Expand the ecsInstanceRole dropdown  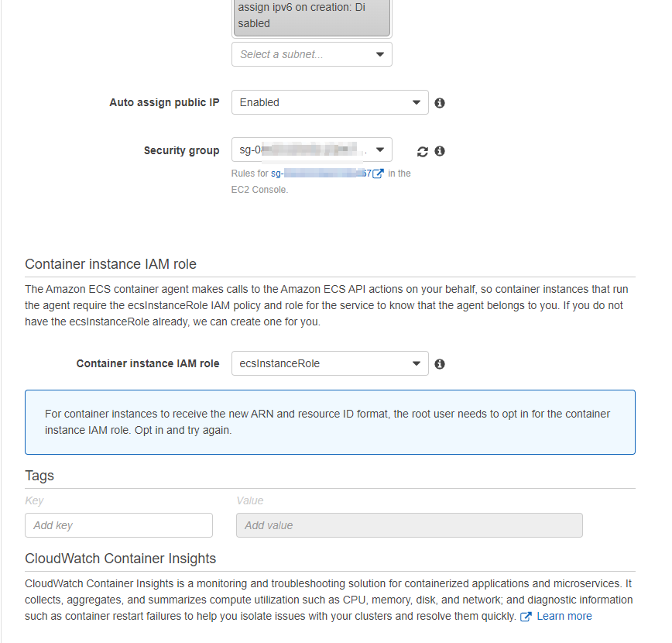330,364
